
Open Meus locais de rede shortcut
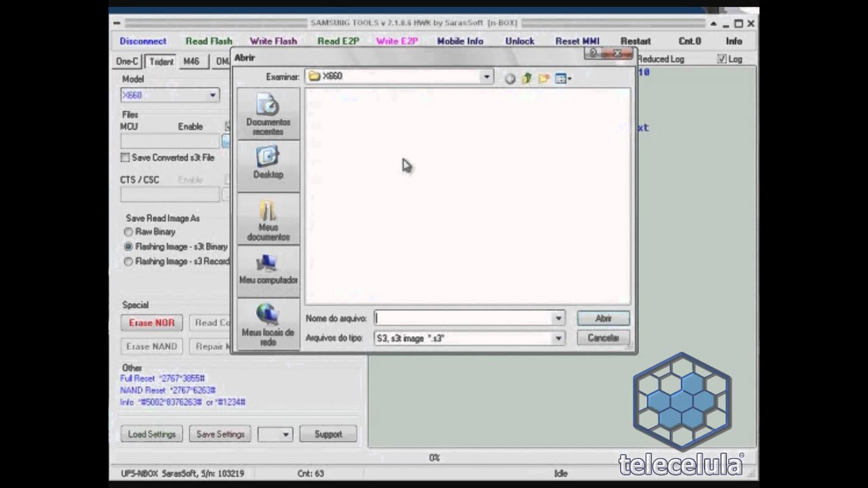click(x=268, y=324)
